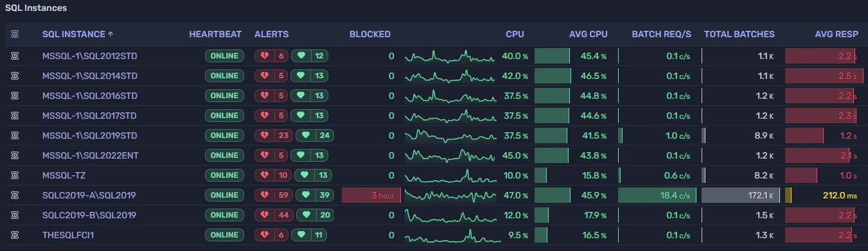Click the 9.5 % CPU value
The image size is (868, 251).
coord(517,235)
